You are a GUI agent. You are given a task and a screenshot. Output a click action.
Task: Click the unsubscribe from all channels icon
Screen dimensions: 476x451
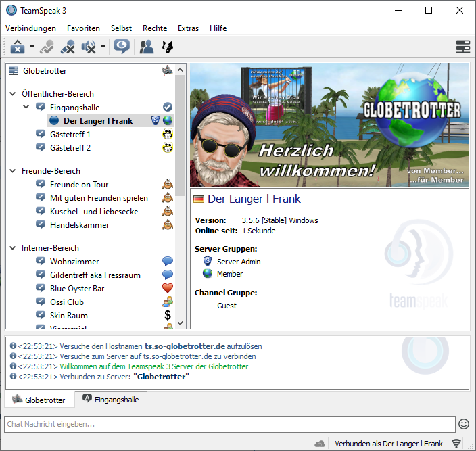68,47
